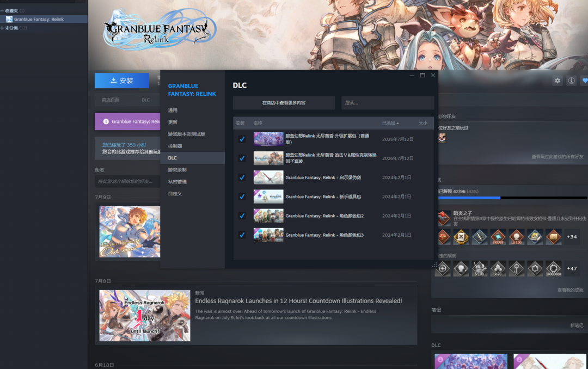Screen dimensions: 588x369
Task: Click first DLC card thumbnail in lower DLC panel
Action: 471,361
